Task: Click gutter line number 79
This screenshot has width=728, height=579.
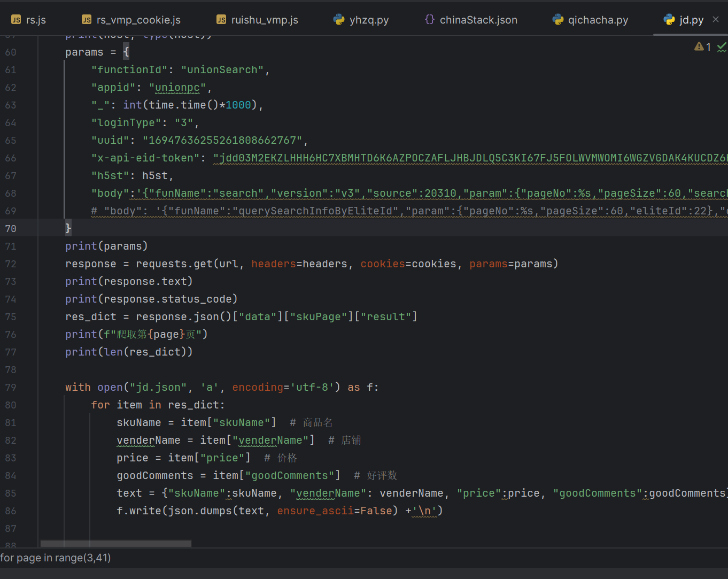Action: point(11,388)
